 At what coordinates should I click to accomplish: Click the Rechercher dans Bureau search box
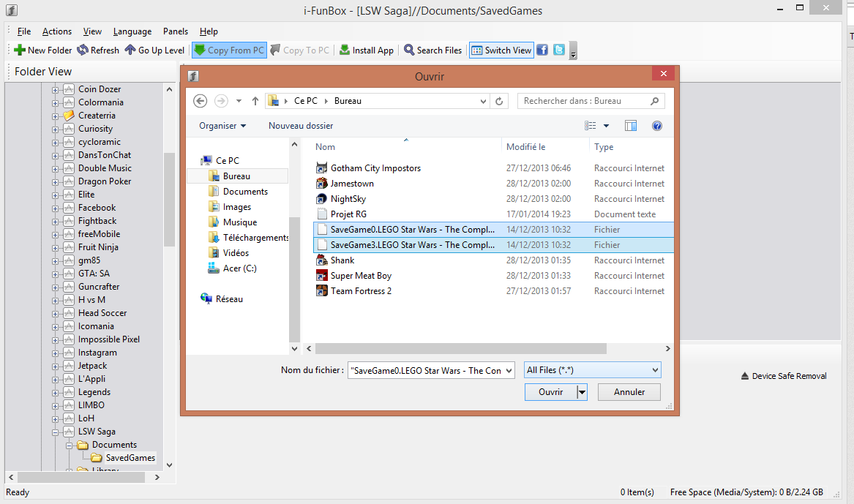(591, 101)
